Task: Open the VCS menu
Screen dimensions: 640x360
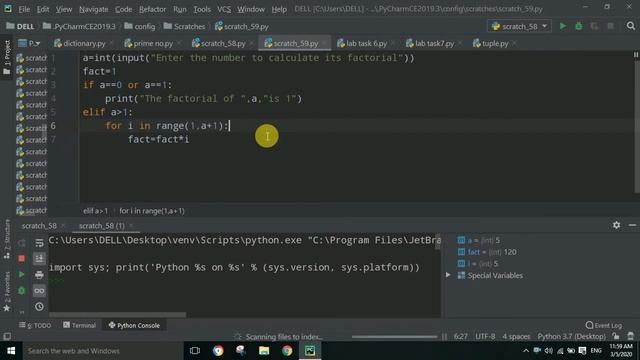Action: click(x=224, y=9)
